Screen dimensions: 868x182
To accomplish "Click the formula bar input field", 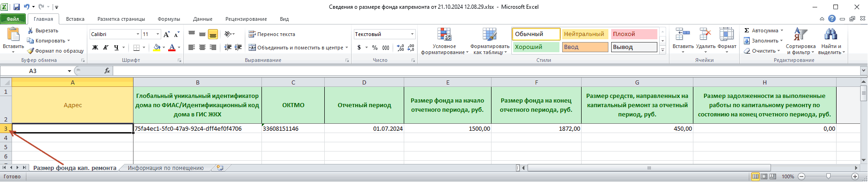I will 486,71.
